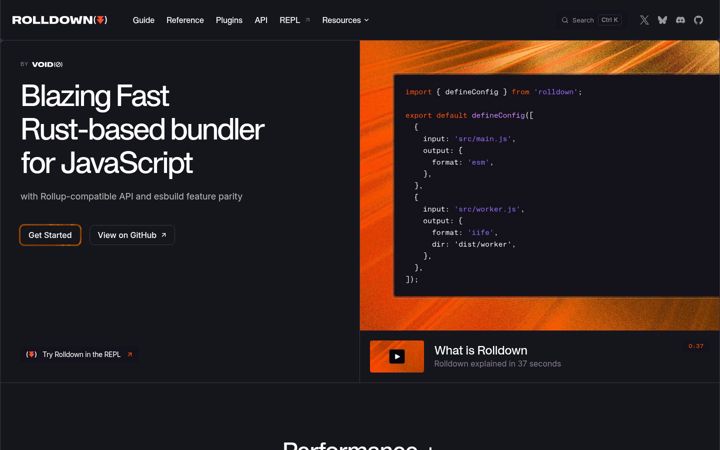
Task: Click the search magnifier icon
Action: (x=565, y=20)
